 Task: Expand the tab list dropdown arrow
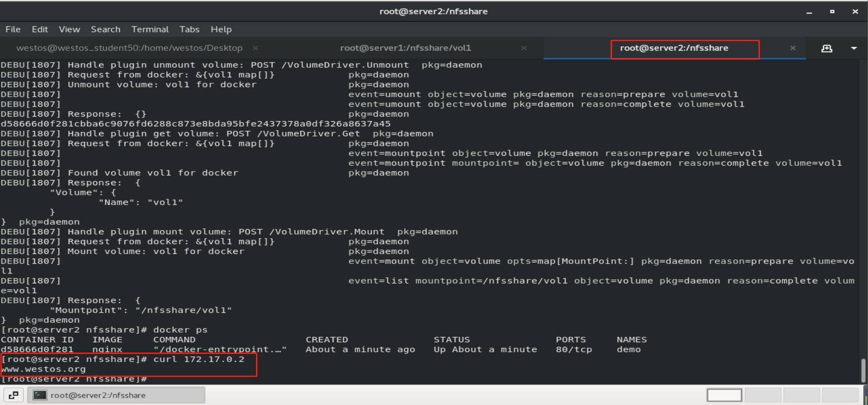point(854,48)
